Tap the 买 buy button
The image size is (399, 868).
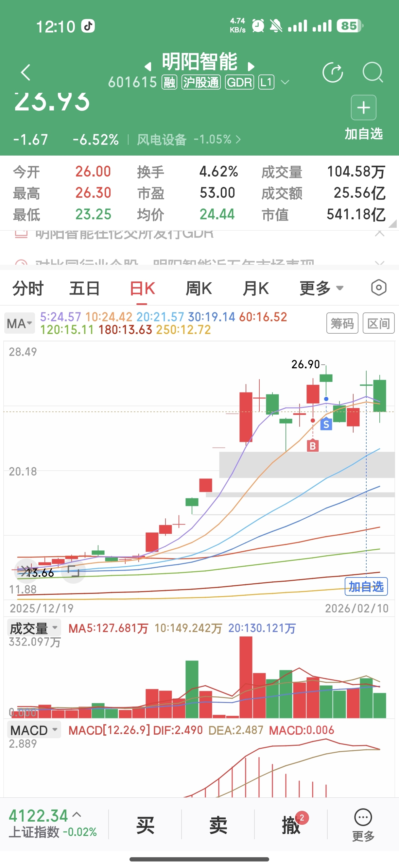pos(145,825)
